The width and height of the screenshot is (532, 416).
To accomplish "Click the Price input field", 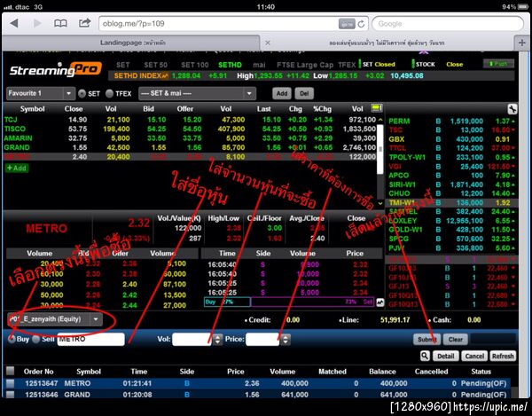I will pyautogui.click(x=262, y=340).
